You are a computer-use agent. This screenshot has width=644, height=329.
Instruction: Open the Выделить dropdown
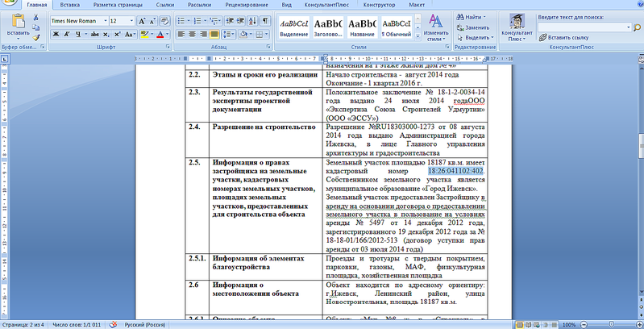tap(476, 37)
